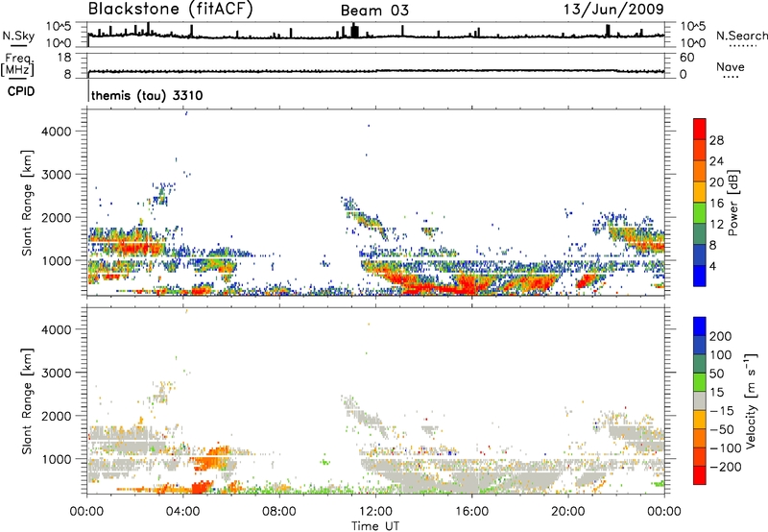768x532 pixels.
Task: Click the blue bottom segment of power colorbar
Action: click(x=700, y=276)
